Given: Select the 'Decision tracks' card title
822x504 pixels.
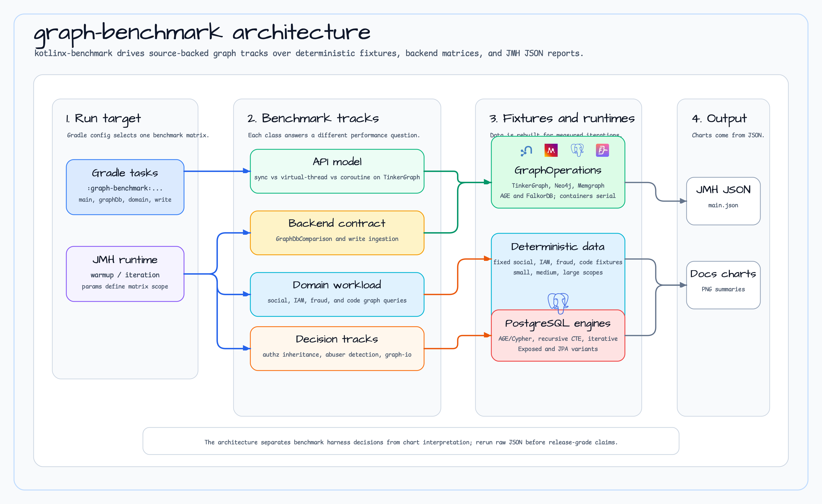Looking at the screenshot, I should (x=337, y=339).
